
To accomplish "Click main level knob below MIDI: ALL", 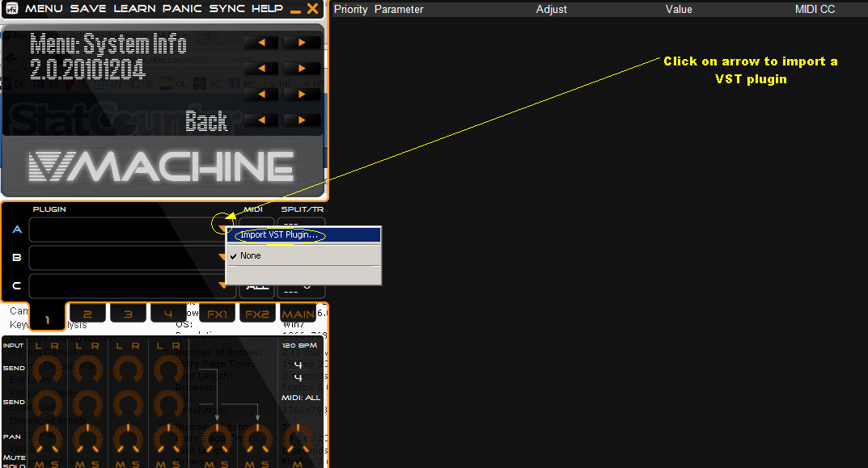I will point(298,439).
